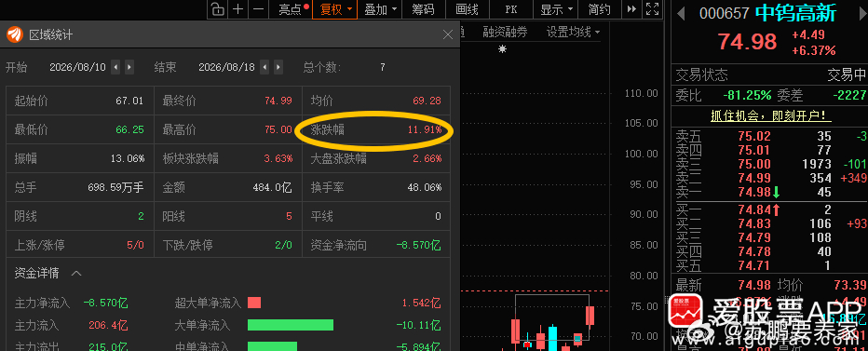
Task: Click the unlock padlock icon in chart toolbar
Action: point(218,9)
